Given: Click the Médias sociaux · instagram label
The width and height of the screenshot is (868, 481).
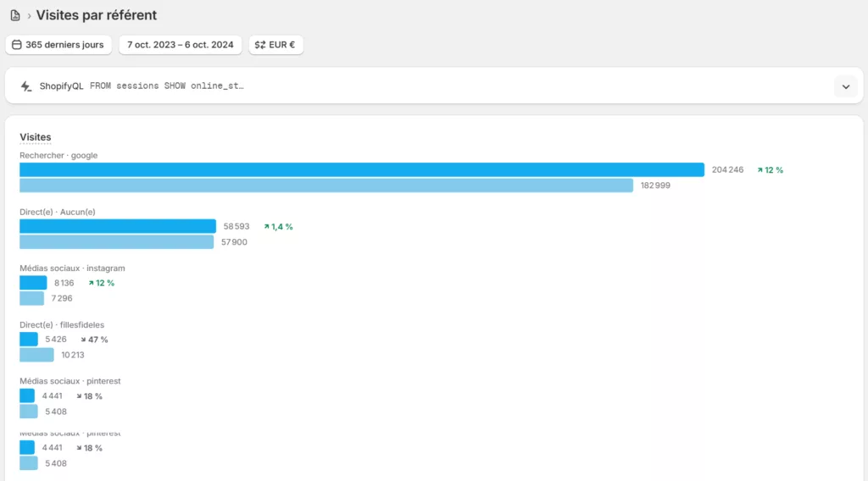Looking at the screenshot, I should (72, 268).
